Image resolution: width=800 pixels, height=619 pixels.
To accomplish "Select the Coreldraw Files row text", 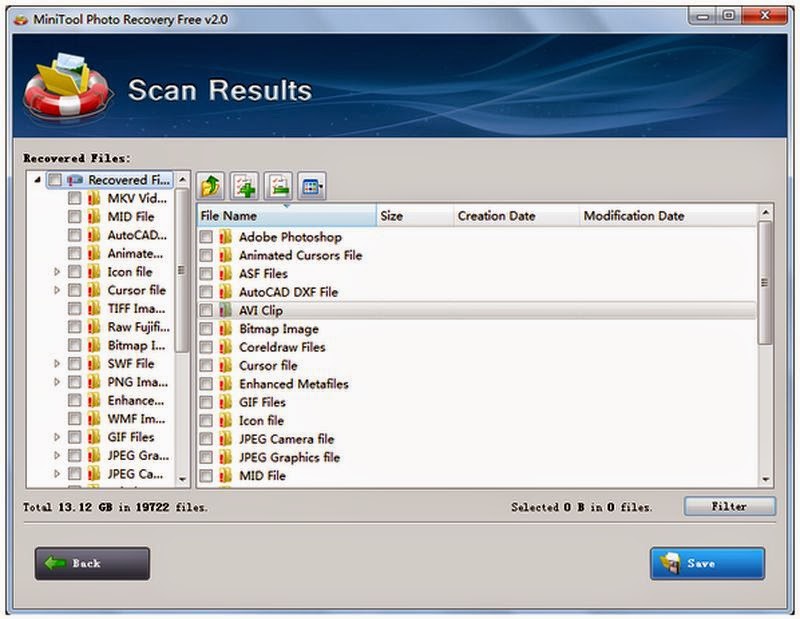I will [282, 348].
